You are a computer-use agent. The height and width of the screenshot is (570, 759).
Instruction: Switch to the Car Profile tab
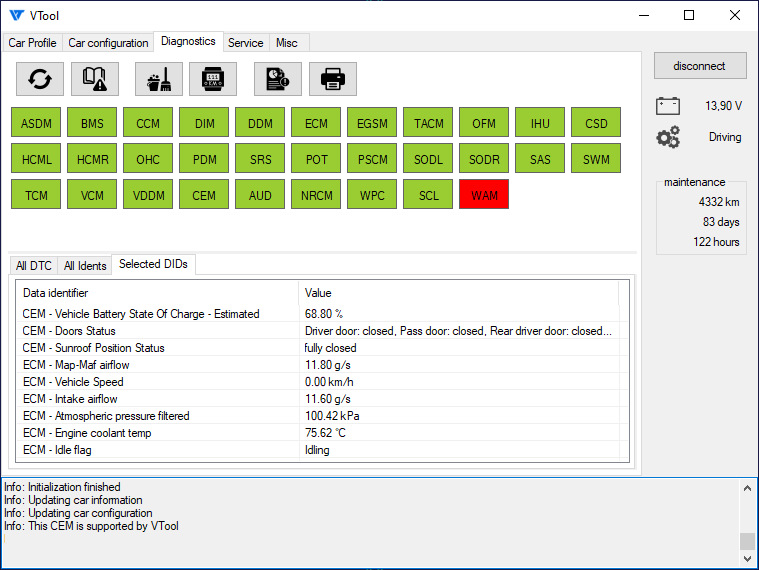pyautogui.click(x=32, y=43)
